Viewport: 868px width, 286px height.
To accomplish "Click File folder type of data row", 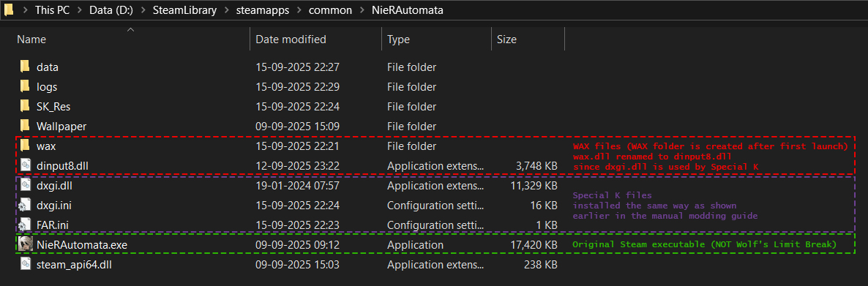I will pyautogui.click(x=412, y=67).
